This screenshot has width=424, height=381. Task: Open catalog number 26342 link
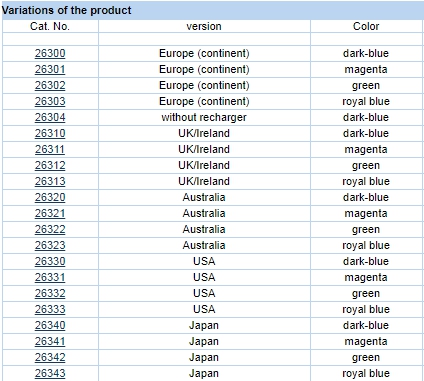click(x=50, y=357)
